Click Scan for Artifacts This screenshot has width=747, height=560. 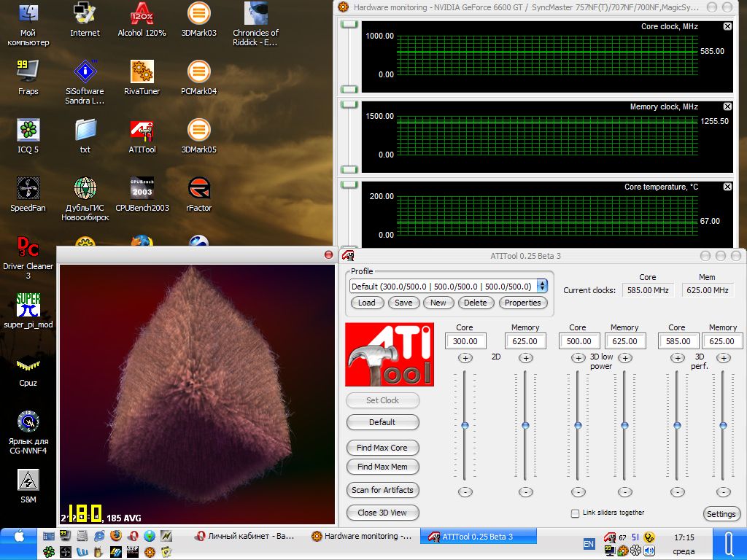coord(382,490)
